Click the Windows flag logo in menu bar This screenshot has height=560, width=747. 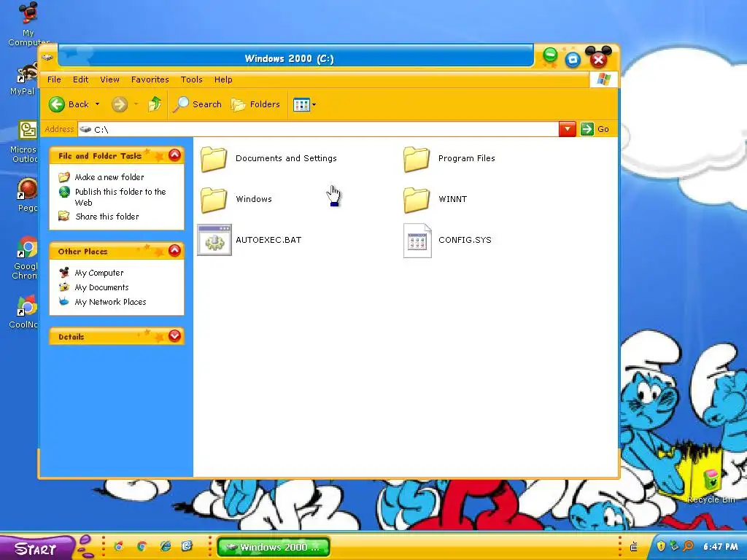click(x=603, y=79)
